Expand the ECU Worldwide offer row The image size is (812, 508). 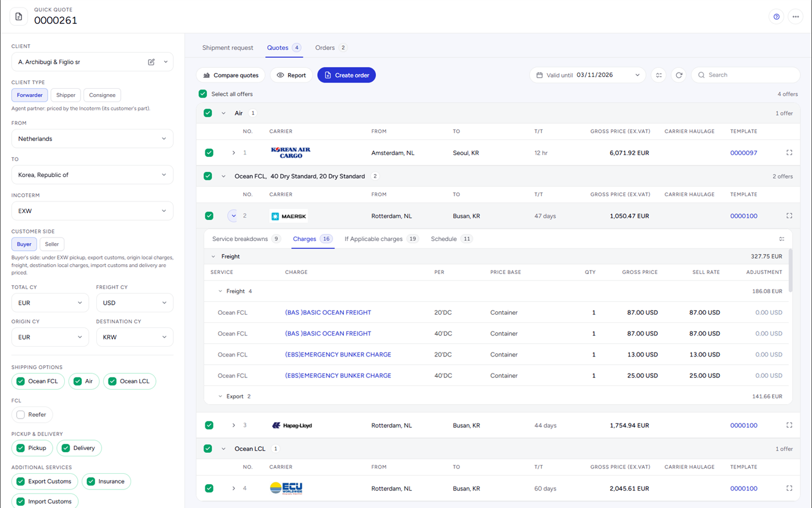(234, 488)
